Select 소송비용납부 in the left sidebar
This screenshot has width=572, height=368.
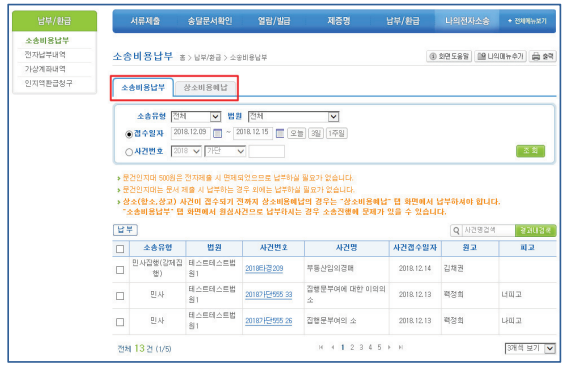[47, 40]
